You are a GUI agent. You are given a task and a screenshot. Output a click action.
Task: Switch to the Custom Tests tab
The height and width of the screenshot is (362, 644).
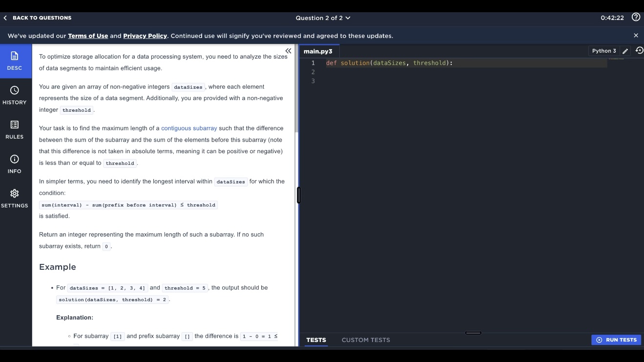pyautogui.click(x=366, y=340)
